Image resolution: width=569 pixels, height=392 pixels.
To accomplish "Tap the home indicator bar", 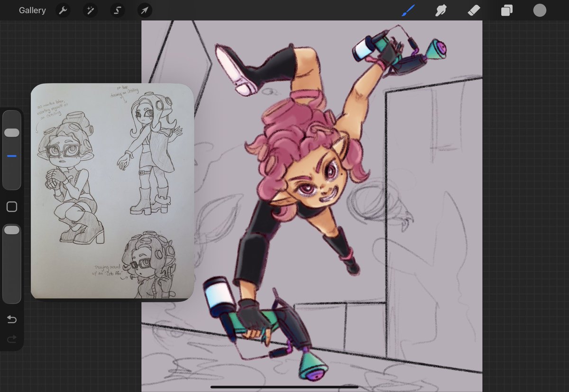I will click(x=284, y=386).
